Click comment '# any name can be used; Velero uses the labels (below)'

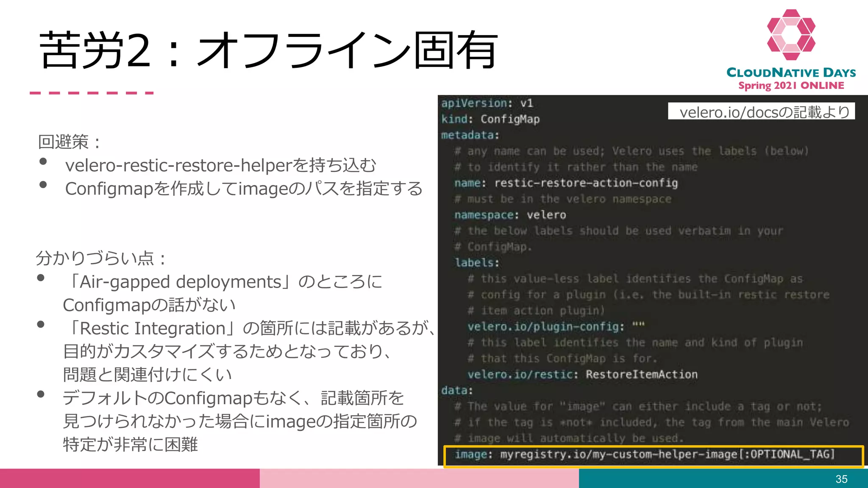(x=632, y=151)
